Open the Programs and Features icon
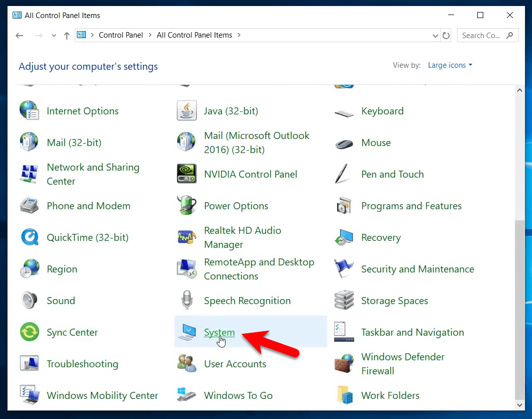 click(x=344, y=205)
